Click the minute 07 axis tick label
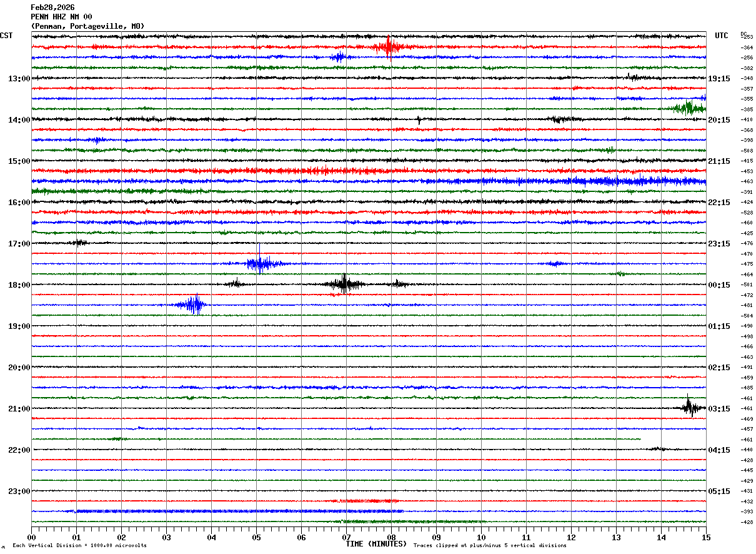Screen dimensions: 756x554 click(346, 537)
